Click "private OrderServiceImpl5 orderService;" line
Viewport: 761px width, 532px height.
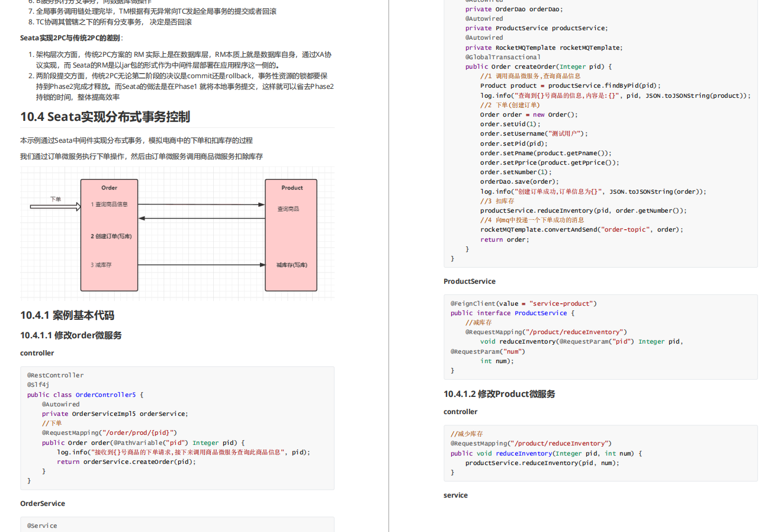tap(115, 414)
